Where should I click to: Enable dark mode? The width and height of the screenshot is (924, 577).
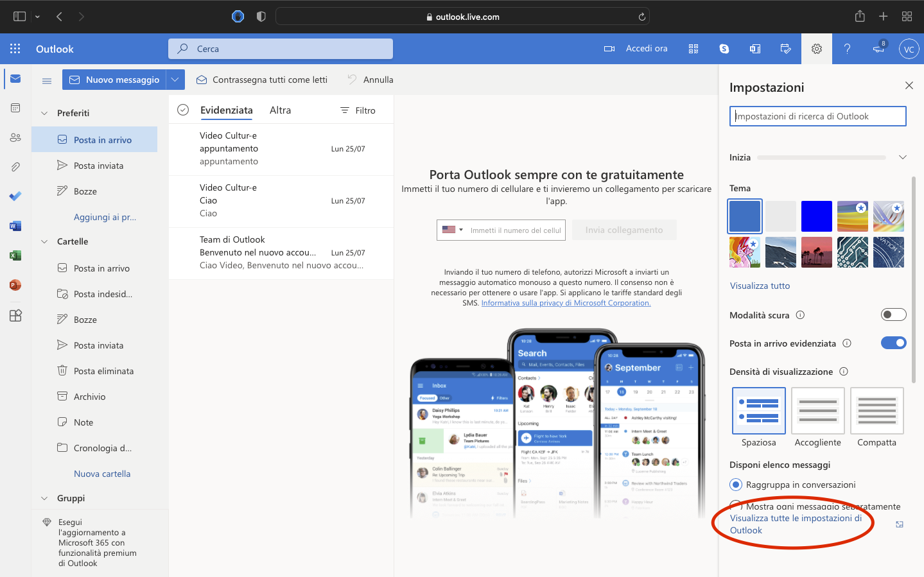[x=893, y=314]
